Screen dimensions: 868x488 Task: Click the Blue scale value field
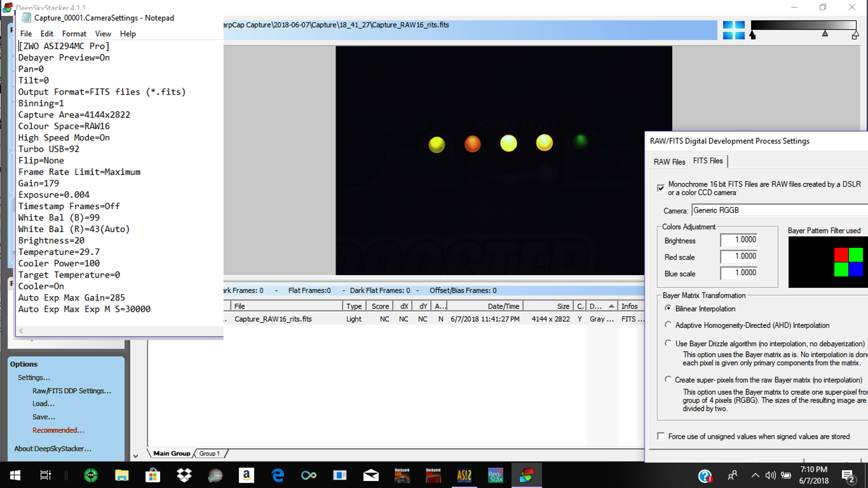[x=739, y=273]
